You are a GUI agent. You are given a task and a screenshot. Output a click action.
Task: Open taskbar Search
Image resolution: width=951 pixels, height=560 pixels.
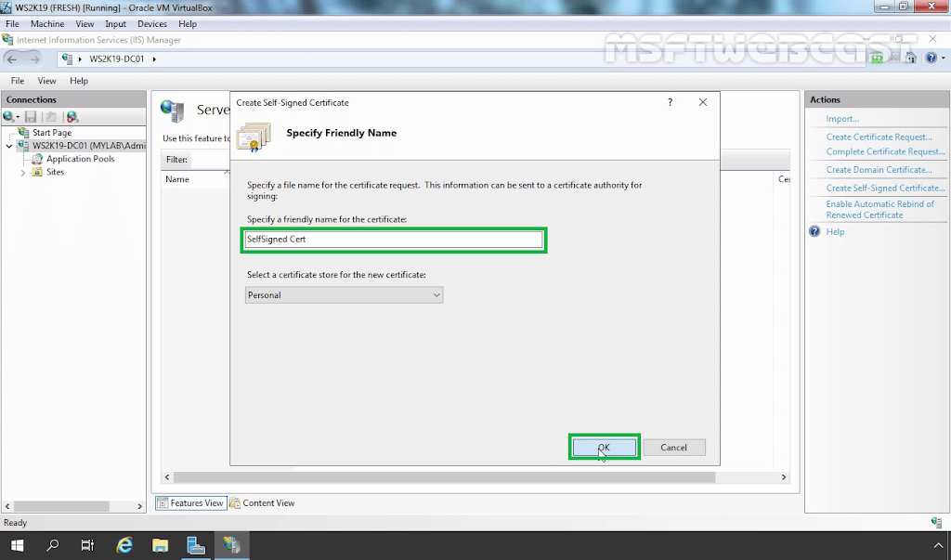53,545
